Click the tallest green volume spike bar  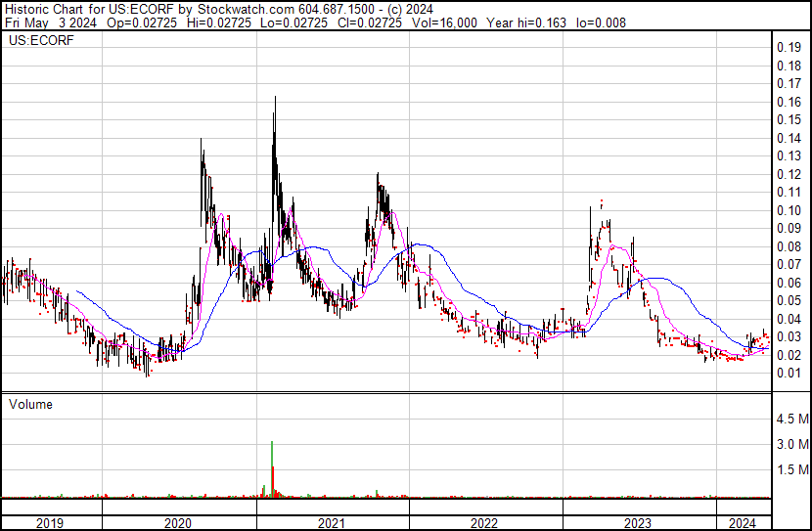(x=272, y=469)
